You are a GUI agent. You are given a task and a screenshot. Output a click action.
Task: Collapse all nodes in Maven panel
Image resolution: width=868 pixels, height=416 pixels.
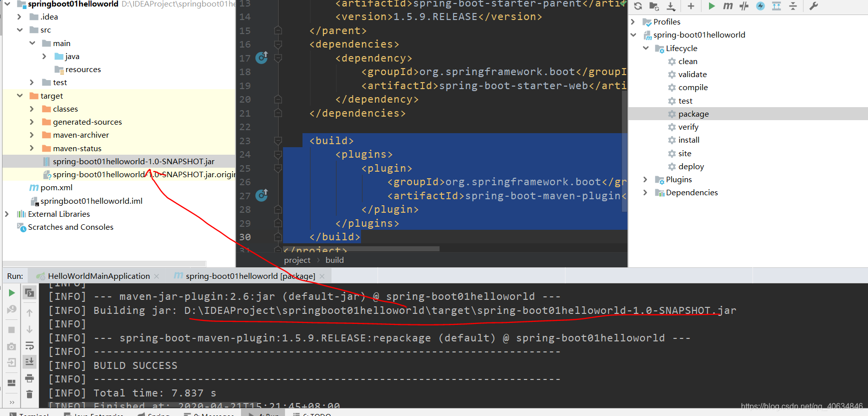pyautogui.click(x=793, y=6)
